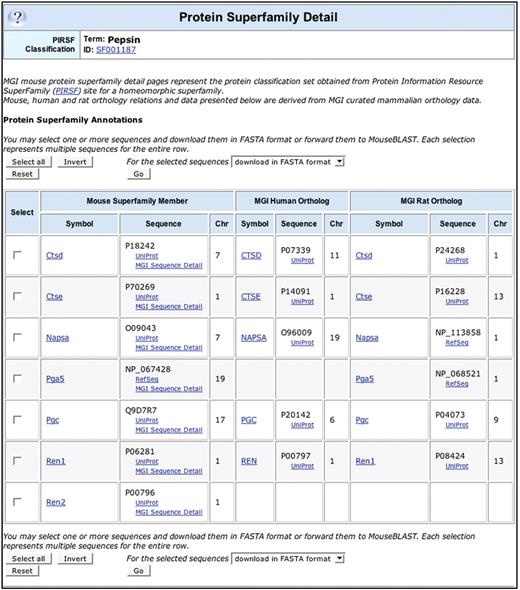Open the UniProt link under P14091
This screenshot has height=590, width=520.
[302, 301]
